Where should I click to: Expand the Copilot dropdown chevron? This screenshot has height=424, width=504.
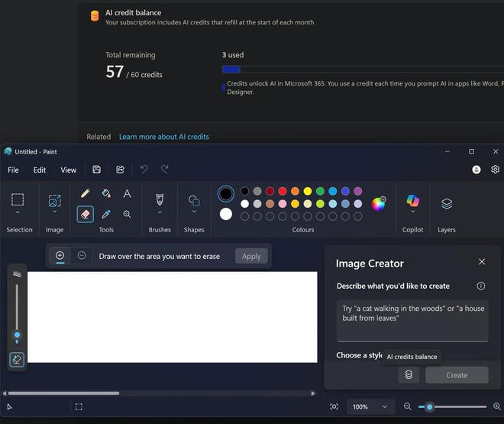[x=412, y=212]
